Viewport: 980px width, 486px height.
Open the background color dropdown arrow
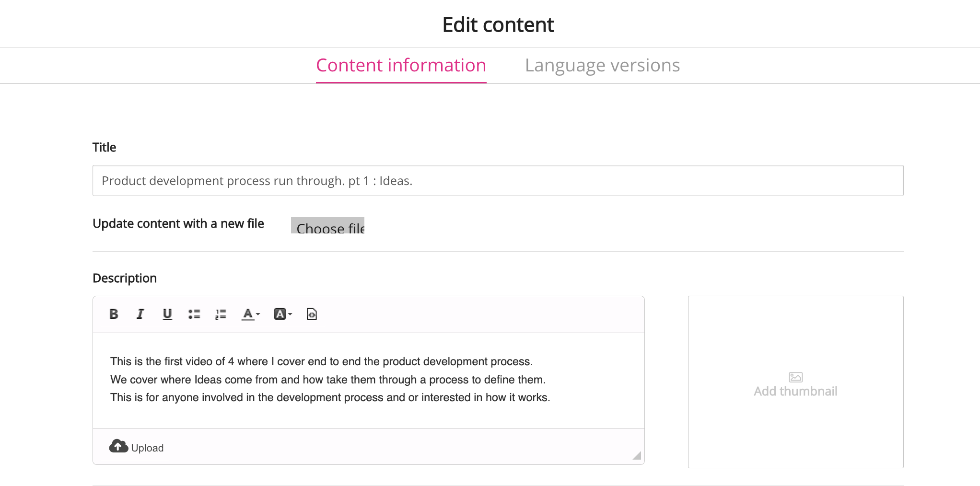point(290,314)
